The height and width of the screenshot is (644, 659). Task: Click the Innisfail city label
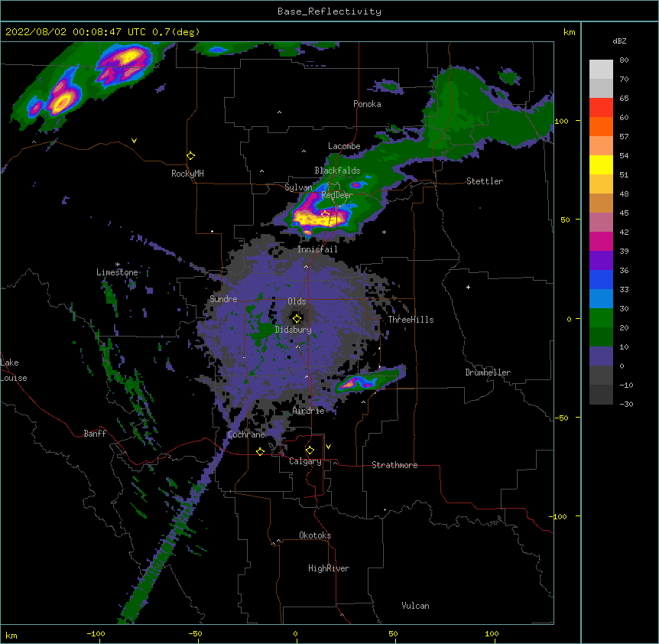317,249
